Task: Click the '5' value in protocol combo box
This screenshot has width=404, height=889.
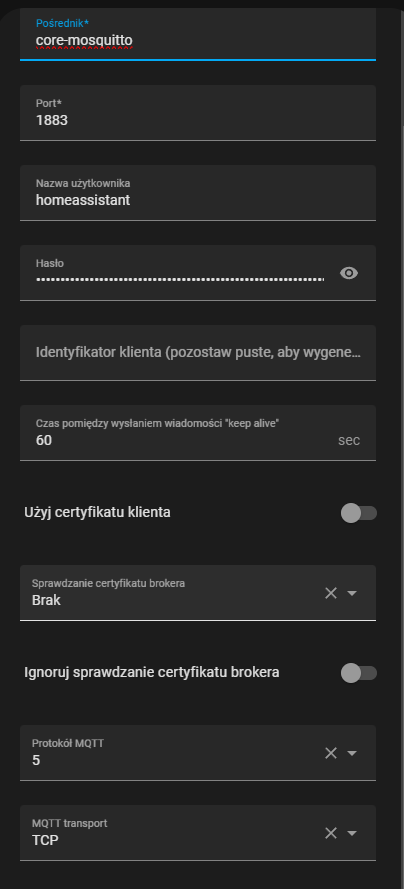Action: coord(36,760)
